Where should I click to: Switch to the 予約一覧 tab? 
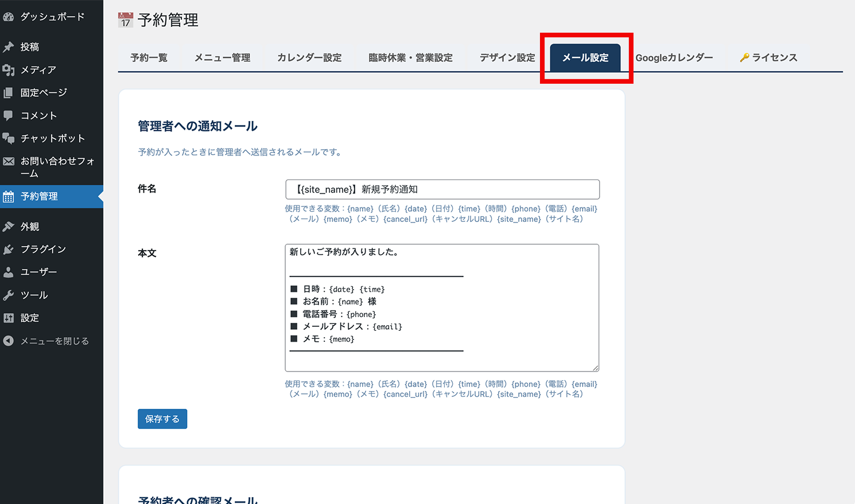coord(149,58)
